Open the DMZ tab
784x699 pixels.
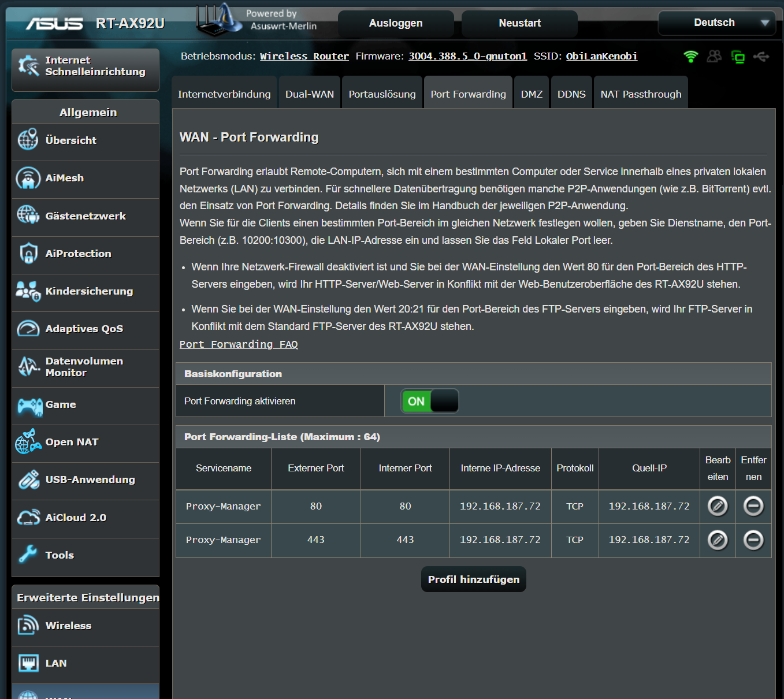point(532,94)
